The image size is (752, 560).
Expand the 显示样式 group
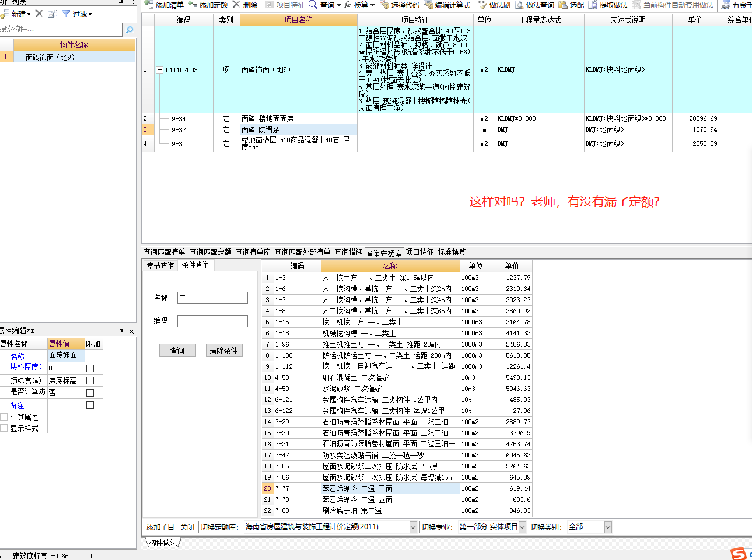pyautogui.click(x=4, y=428)
